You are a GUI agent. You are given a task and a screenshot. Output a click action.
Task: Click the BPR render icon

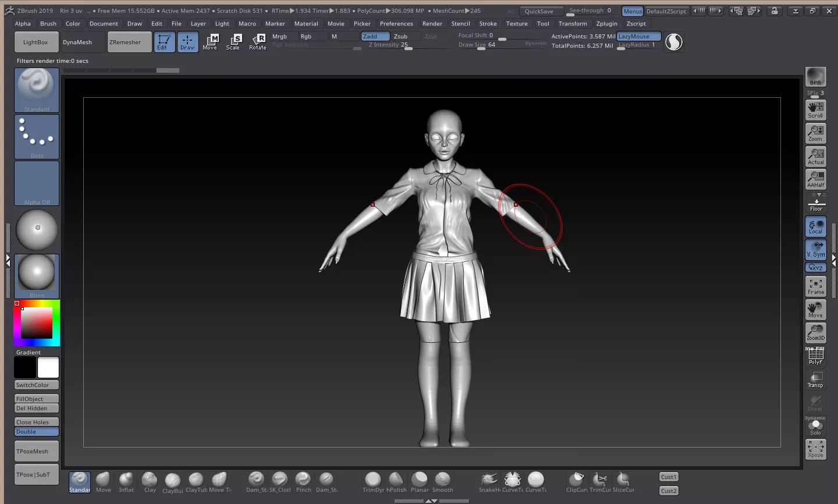[x=815, y=77]
